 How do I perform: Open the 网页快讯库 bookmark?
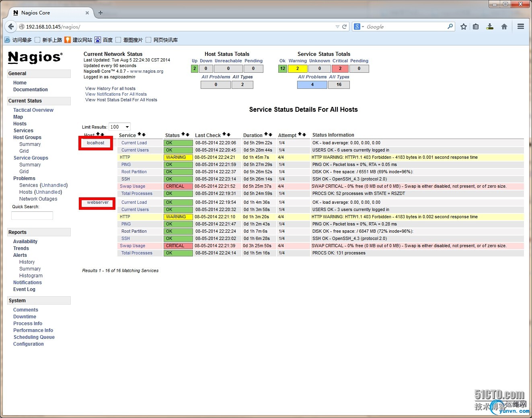pos(162,40)
